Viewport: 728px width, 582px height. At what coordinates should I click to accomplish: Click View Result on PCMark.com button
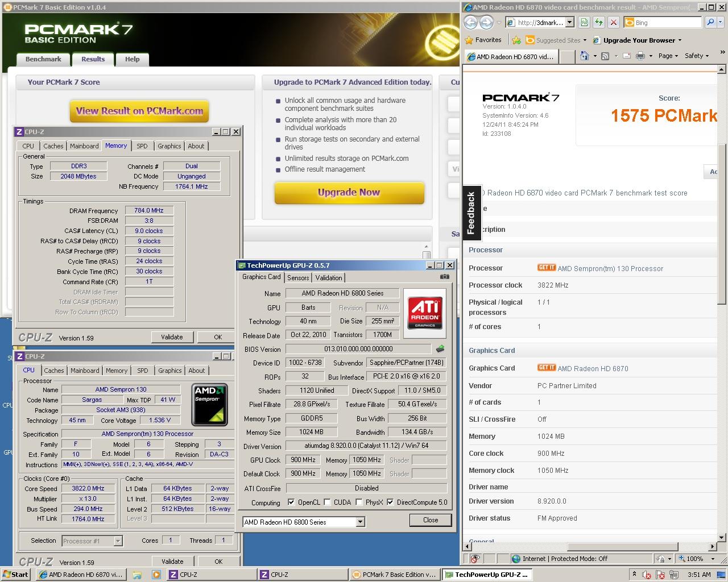pos(139,111)
